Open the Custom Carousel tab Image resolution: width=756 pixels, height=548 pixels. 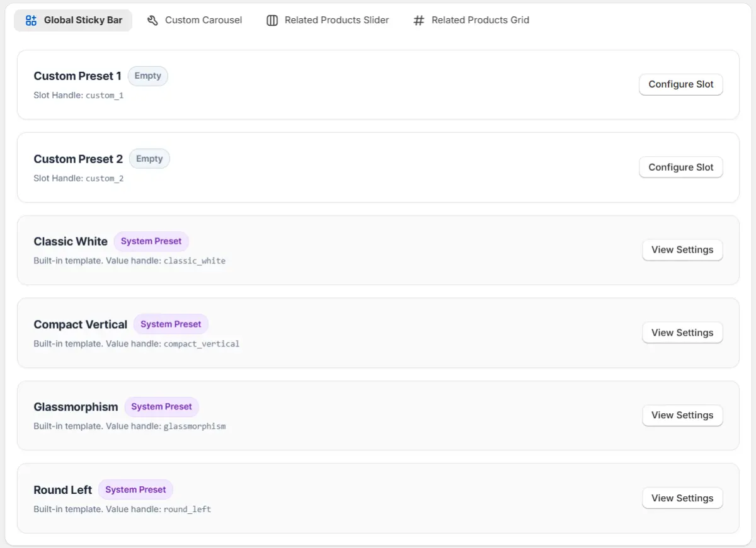195,20
